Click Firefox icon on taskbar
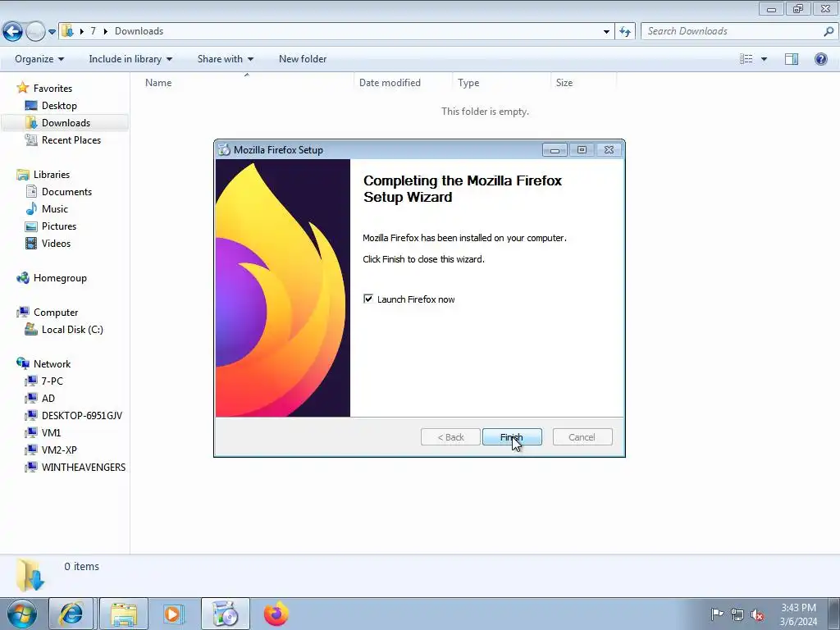The image size is (840, 630). click(276, 614)
